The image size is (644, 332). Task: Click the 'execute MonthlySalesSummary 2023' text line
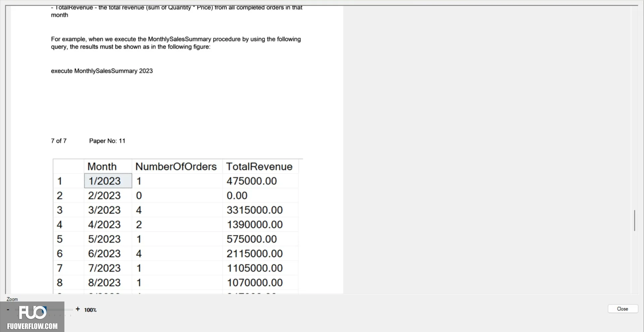102,71
